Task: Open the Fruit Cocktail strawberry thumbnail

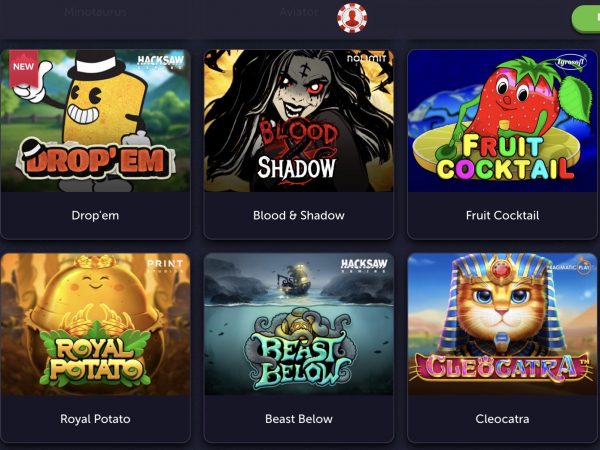Action: pyautogui.click(x=502, y=121)
